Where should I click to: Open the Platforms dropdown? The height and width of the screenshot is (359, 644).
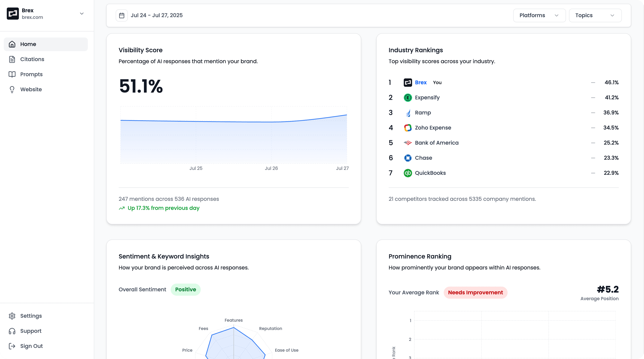coord(539,15)
